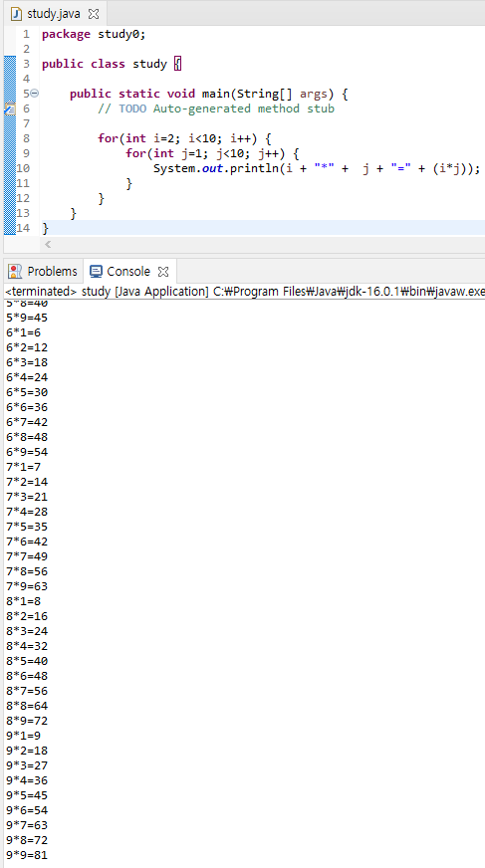Click the highlighted opening brace on line 3

[177, 65]
